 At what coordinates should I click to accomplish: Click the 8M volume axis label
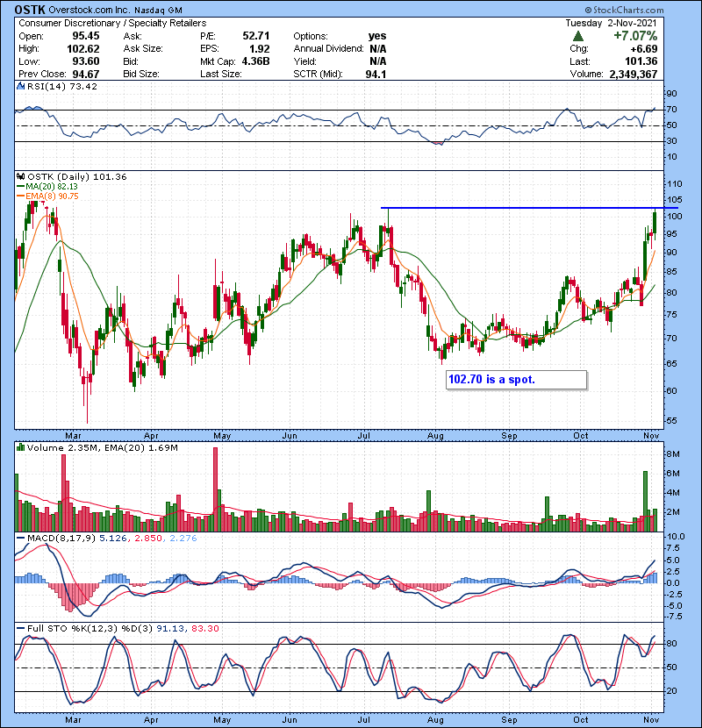[x=673, y=454]
